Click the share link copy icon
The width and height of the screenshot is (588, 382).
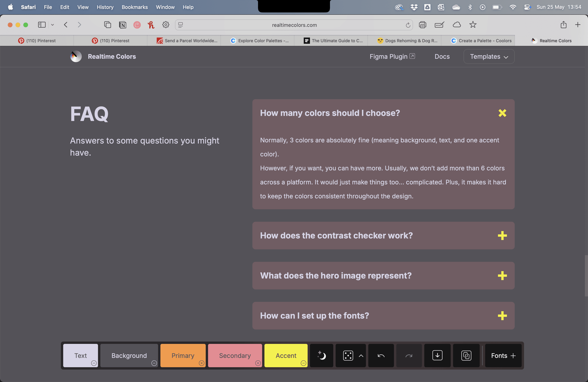point(466,356)
